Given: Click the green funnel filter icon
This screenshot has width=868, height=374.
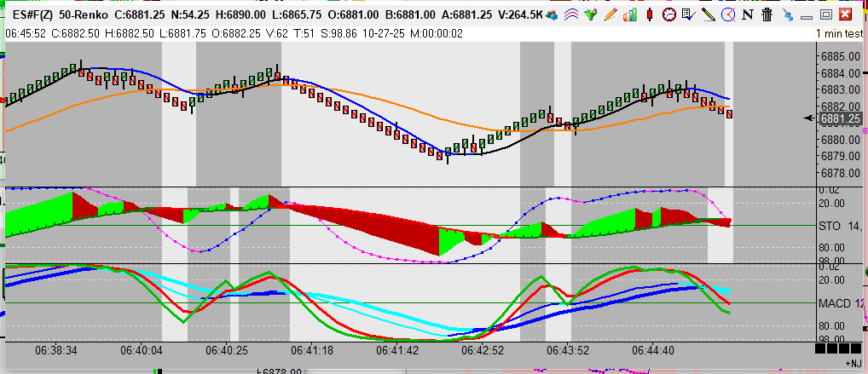Looking at the screenshot, I should tap(591, 14).
